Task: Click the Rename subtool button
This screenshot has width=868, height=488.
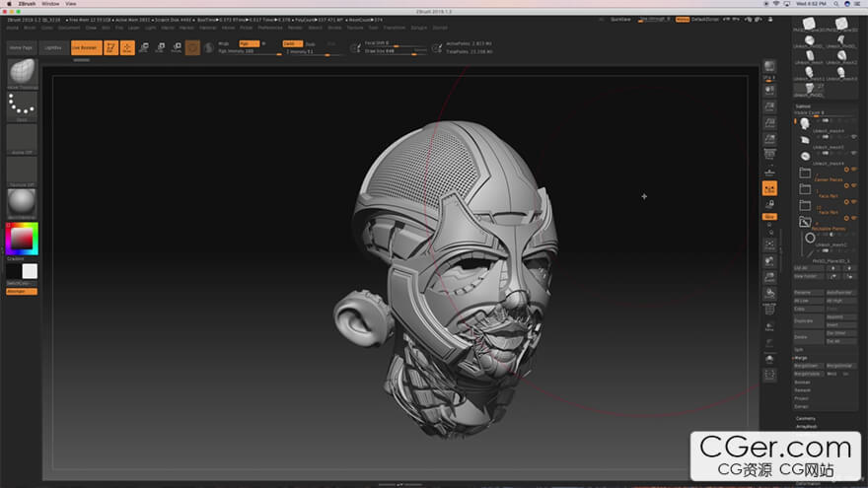Action: click(808, 292)
